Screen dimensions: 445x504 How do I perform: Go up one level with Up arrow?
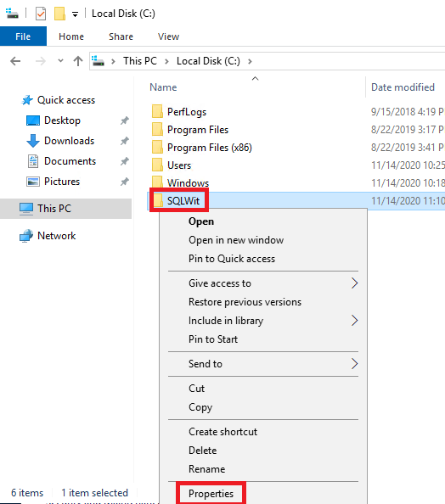point(78,61)
